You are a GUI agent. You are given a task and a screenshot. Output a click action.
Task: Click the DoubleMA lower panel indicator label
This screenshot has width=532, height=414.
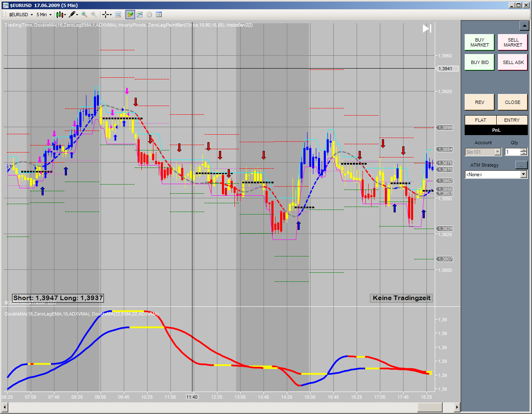point(82,314)
